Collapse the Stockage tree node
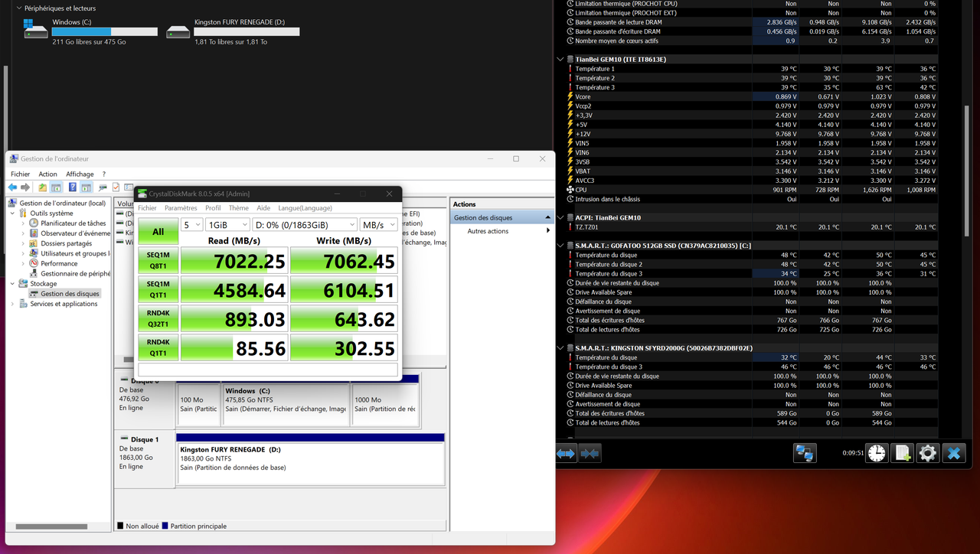The width and height of the screenshot is (980, 554). [x=13, y=283]
